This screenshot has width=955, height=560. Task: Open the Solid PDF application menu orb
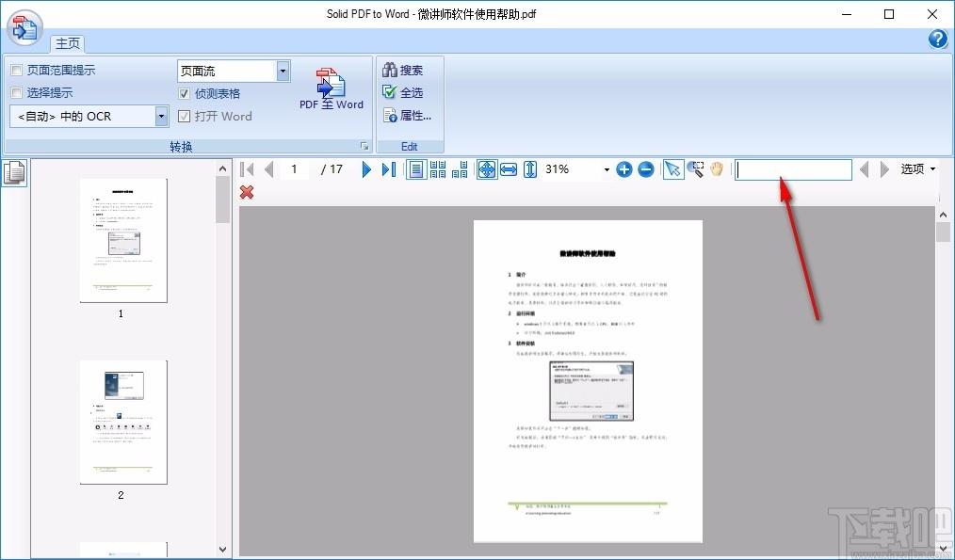(25, 28)
